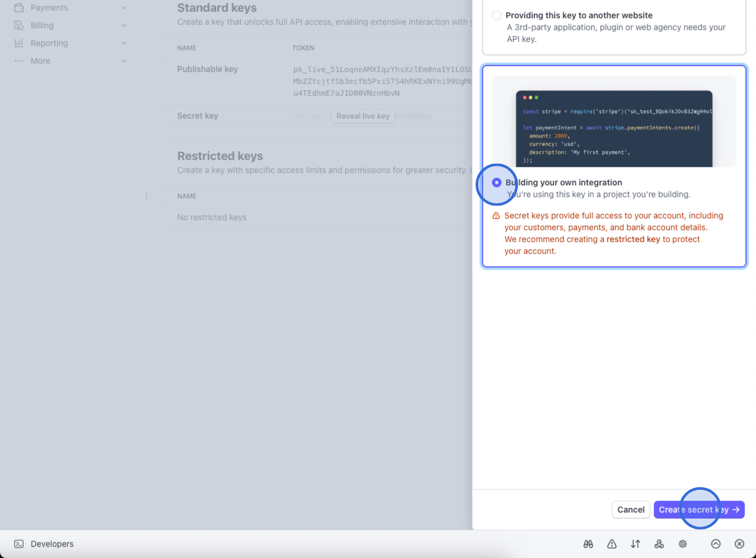The width and height of the screenshot is (756, 558).
Task: Open the webhooks icon in Developers bar
Action: coord(659,544)
